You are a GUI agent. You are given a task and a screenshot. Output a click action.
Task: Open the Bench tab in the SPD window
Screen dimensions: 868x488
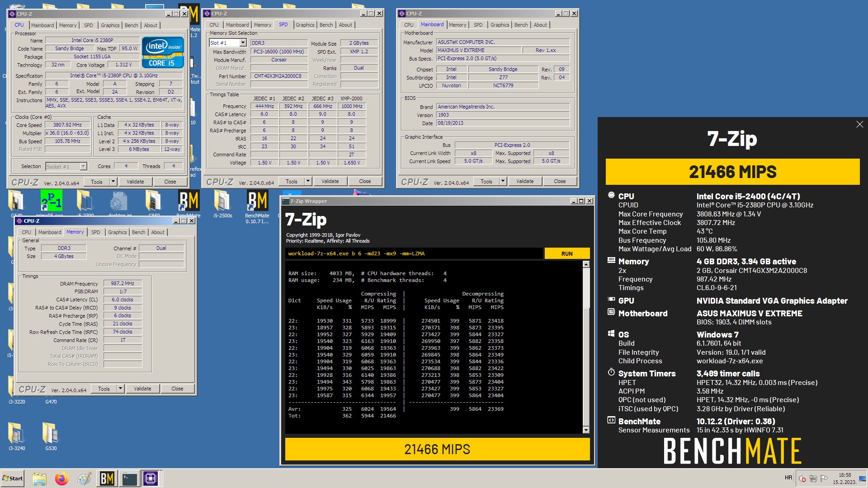(x=326, y=25)
